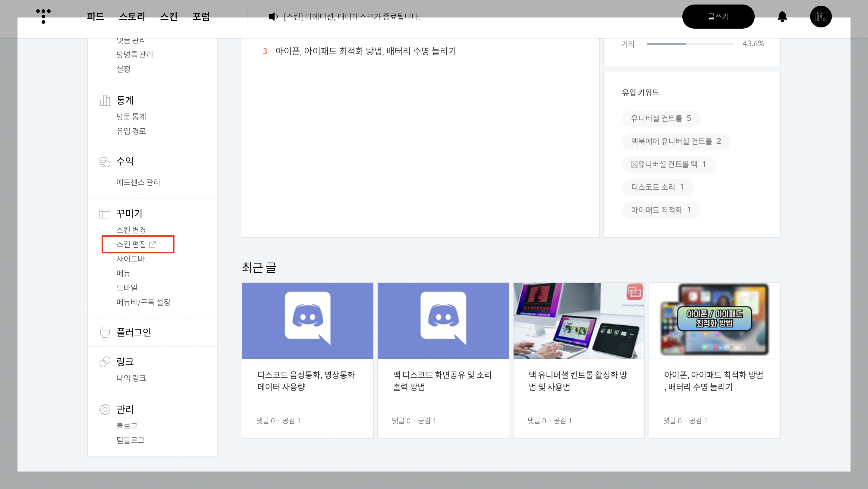Open the 맥 유니버셜 컨트롤 post thumbnail
This screenshot has height=489, width=868.
pyautogui.click(x=579, y=321)
